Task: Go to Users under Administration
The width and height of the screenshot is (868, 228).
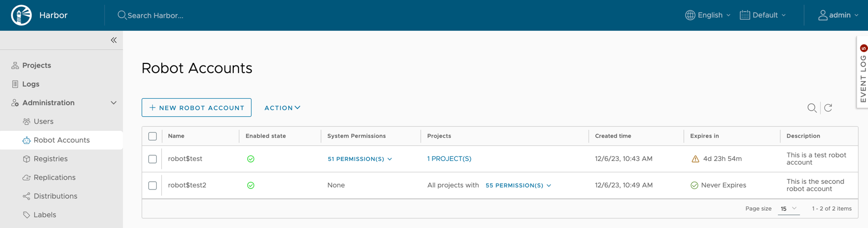Action: [44, 121]
